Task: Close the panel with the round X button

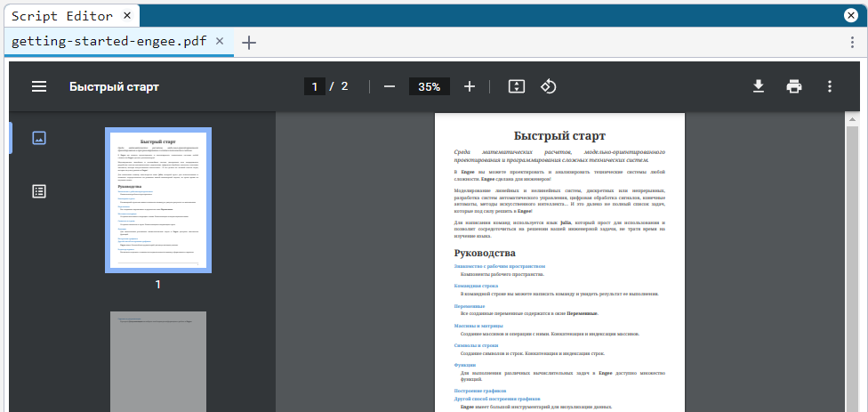Action: [x=851, y=15]
